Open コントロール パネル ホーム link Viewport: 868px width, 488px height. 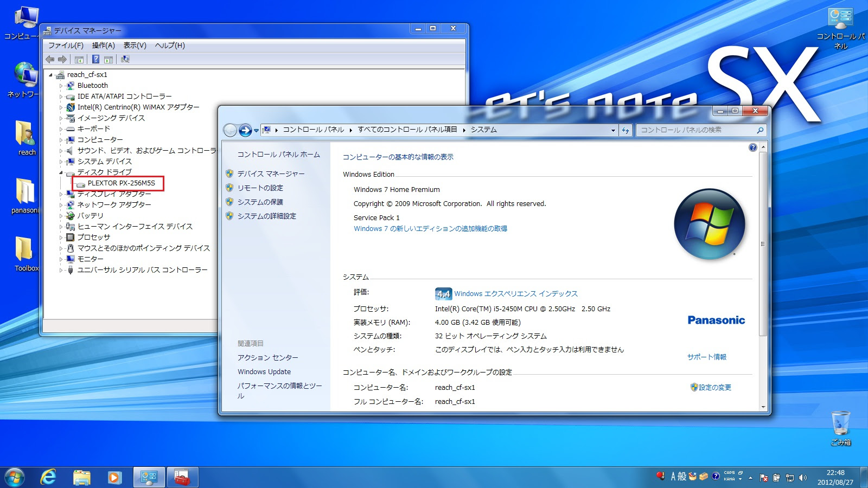pos(278,155)
